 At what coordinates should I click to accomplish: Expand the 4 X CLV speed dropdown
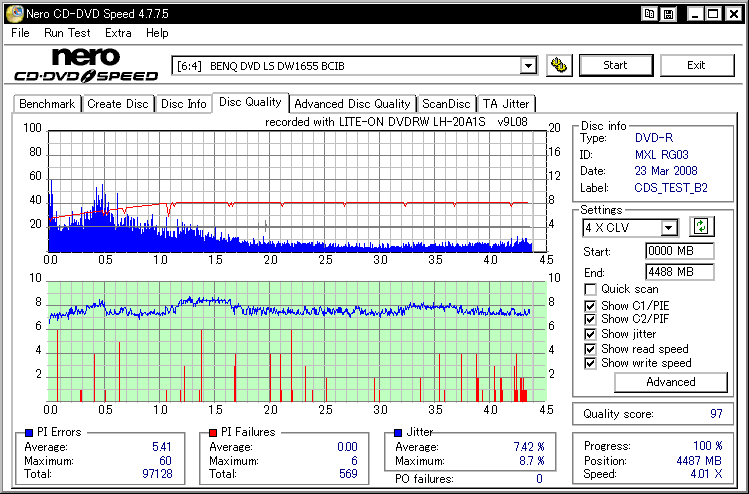click(670, 228)
